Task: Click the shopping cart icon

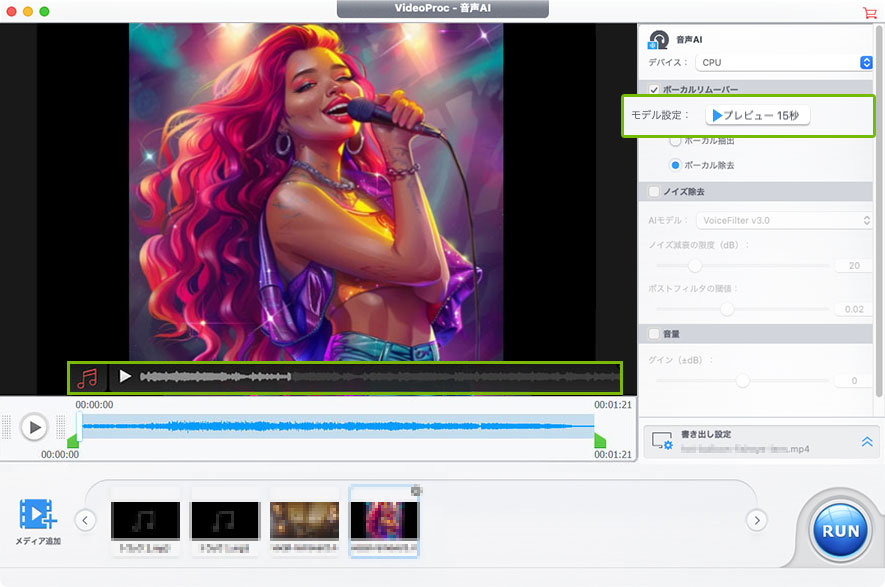Action: [x=869, y=13]
